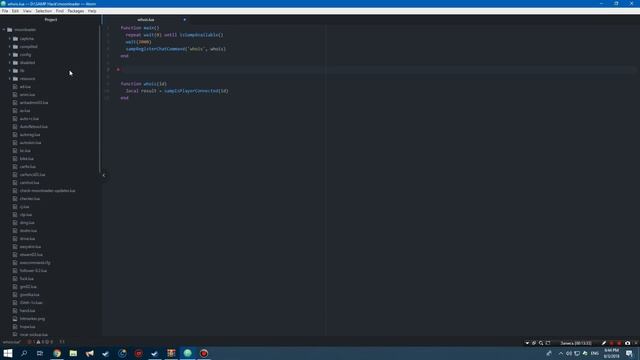
Task: Click cursor position in status bar
Action: click(x=62, y=342)
